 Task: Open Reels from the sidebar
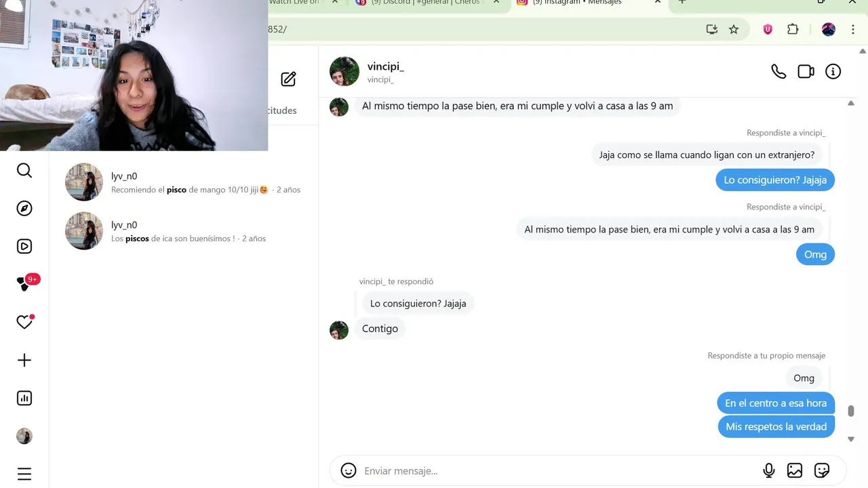pyautogui.click(x=24, y=247)
